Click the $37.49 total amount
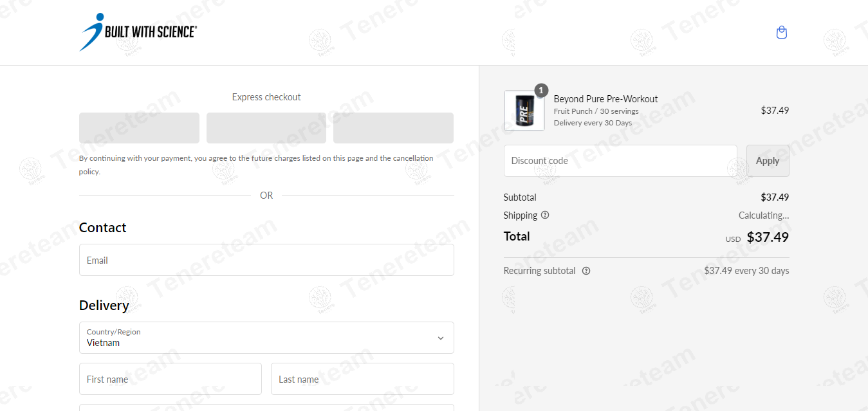 768,237
